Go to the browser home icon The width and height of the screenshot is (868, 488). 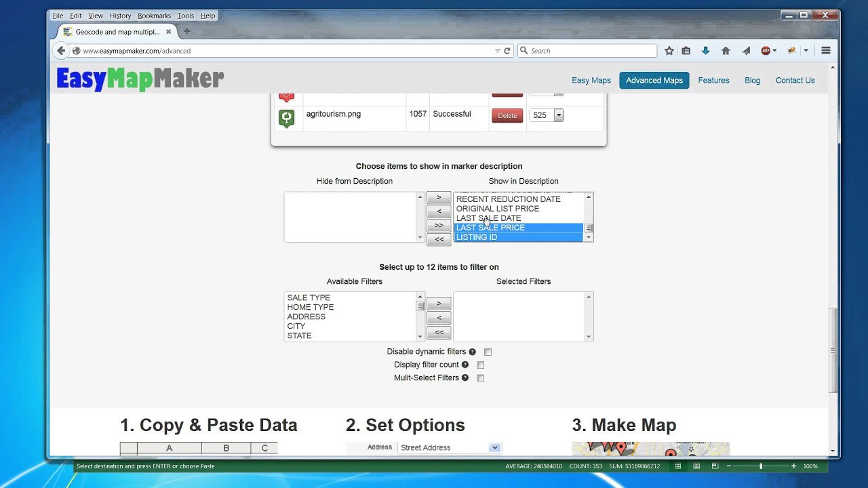726,51
